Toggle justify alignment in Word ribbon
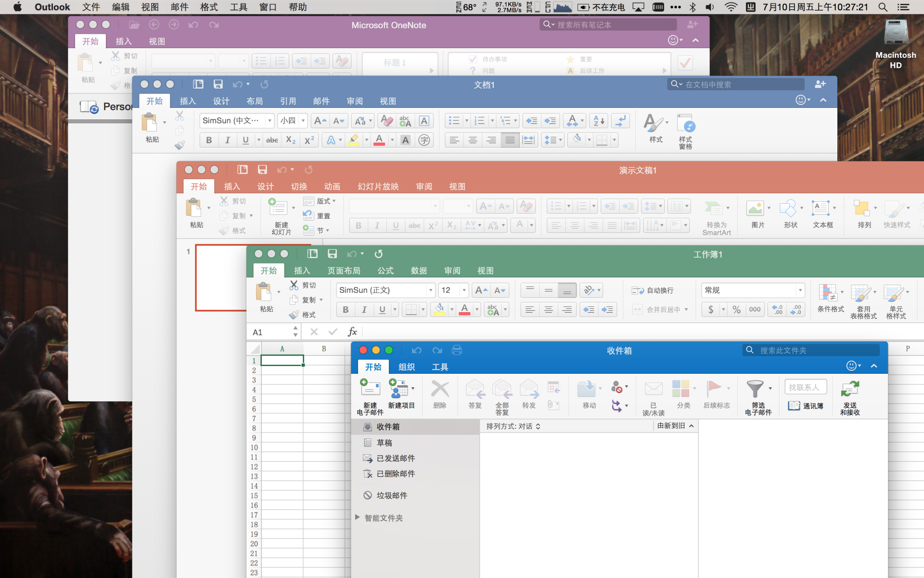 (x=510, y=140)
